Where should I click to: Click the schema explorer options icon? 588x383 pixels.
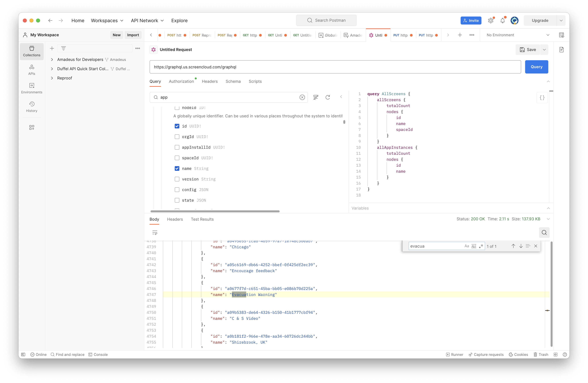pyautogui.click(x=316, y=97)
